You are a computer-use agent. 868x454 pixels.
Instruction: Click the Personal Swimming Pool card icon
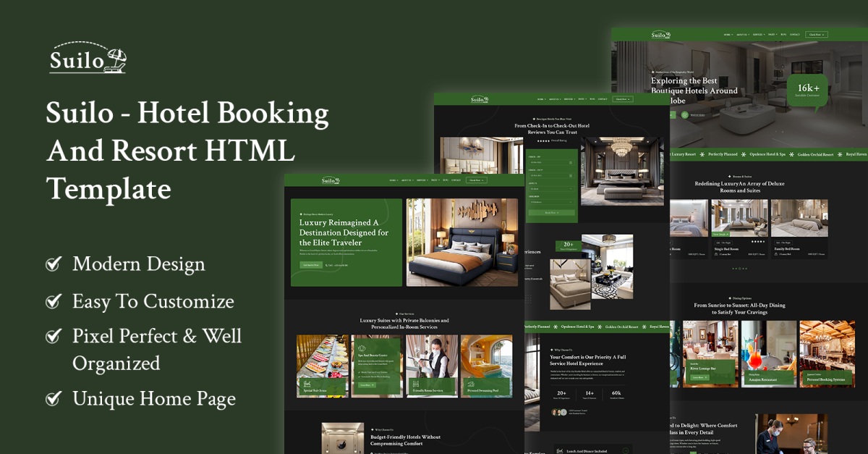click(472, 384)
